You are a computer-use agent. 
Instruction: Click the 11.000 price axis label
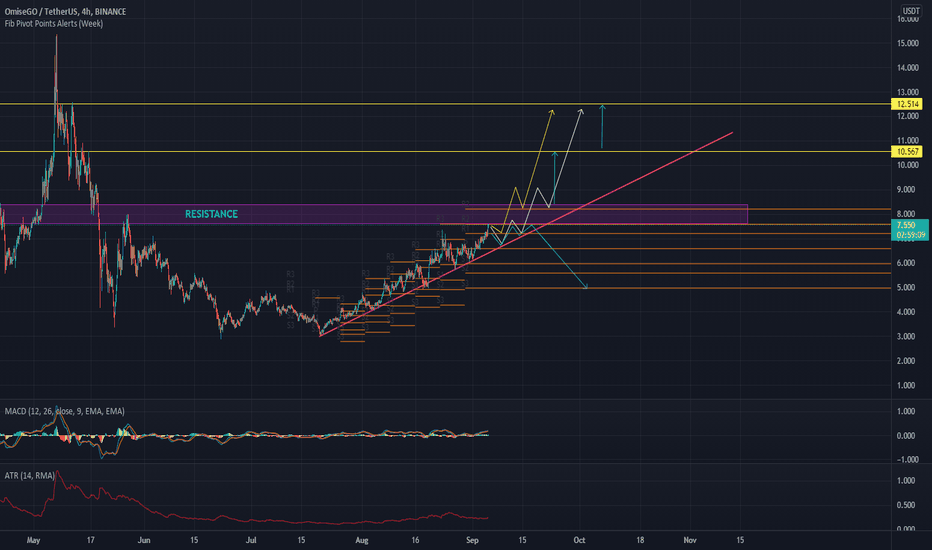click(x=908, y=141)
